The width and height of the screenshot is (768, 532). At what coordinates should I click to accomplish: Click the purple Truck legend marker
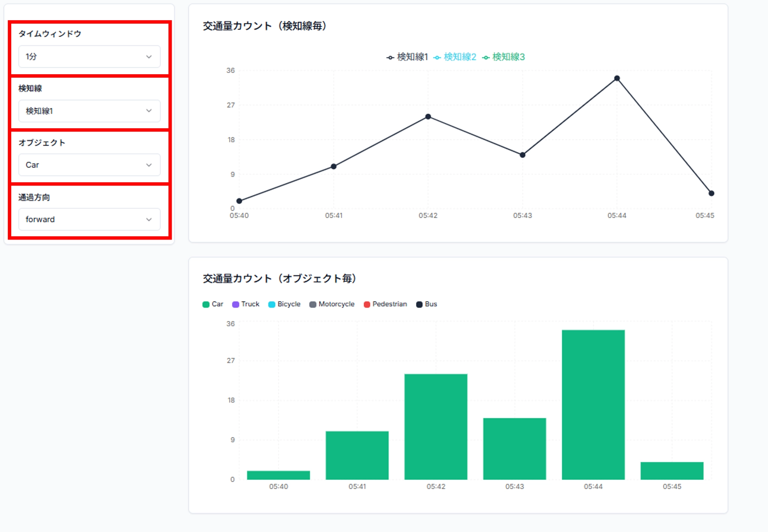[235, 304]
